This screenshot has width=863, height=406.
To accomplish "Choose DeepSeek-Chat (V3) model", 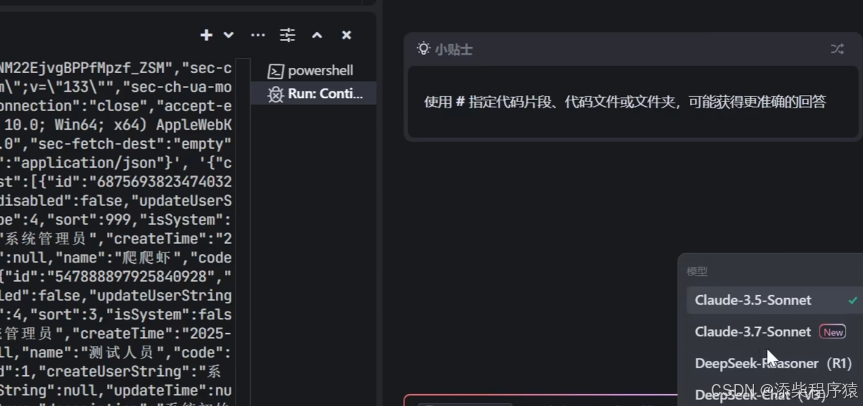I will pos(775,394).
